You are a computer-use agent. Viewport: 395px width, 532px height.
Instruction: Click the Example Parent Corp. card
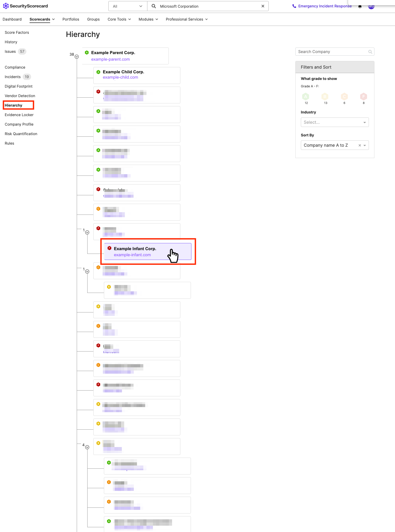click(x=126, y=56)
